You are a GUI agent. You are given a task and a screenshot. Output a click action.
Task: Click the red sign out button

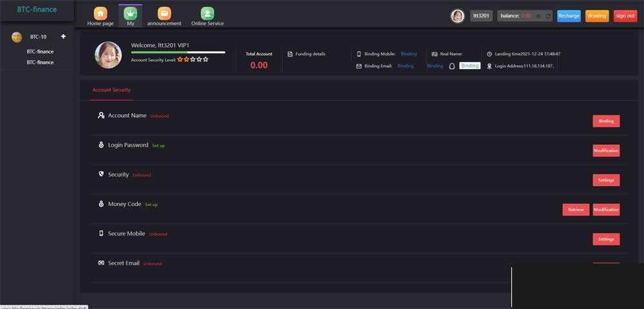coord(625,16)
